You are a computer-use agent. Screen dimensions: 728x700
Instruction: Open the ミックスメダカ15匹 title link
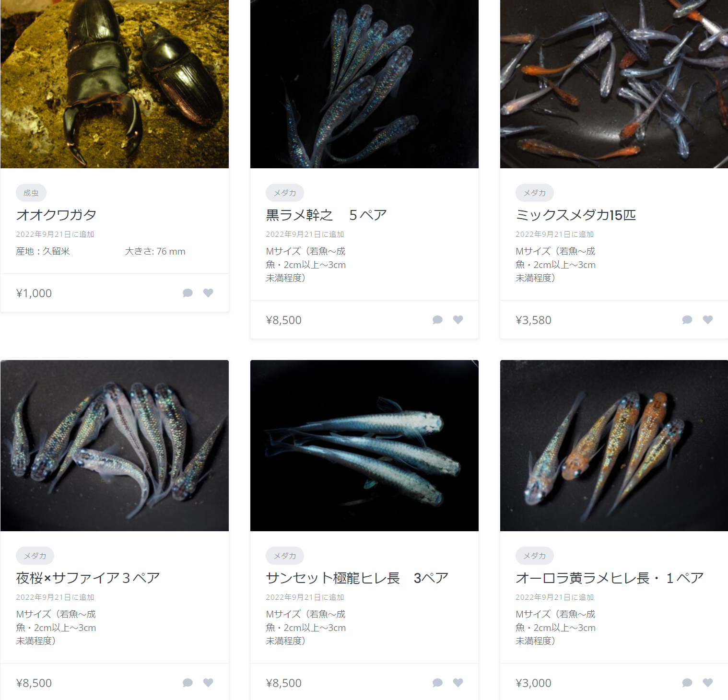(x=575, y=215)
